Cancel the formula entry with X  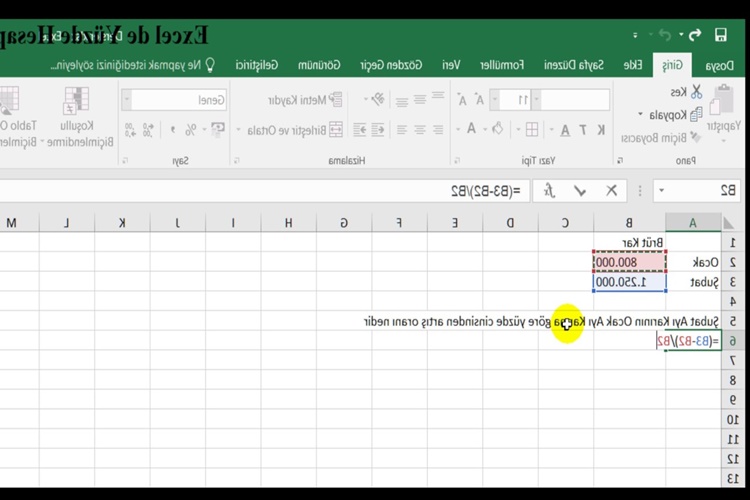pyautogui.click(x=611, y=191)
